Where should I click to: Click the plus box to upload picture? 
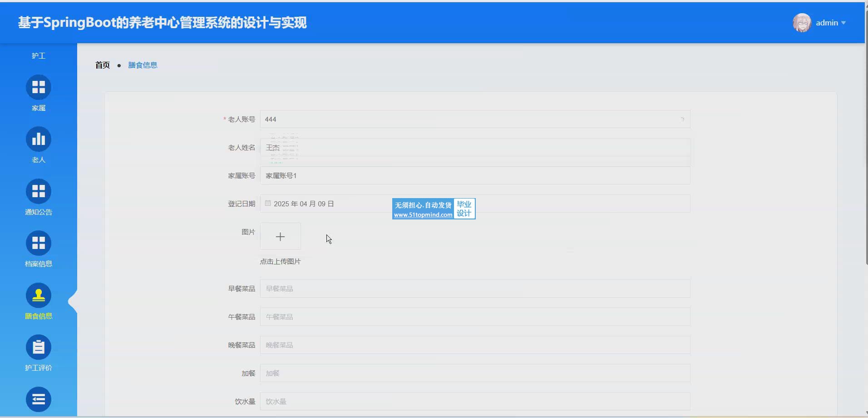[280, 236]
